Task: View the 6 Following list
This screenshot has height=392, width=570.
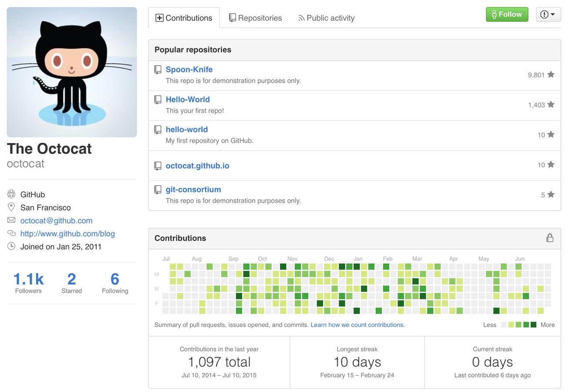Action: [x=115, y=283]
